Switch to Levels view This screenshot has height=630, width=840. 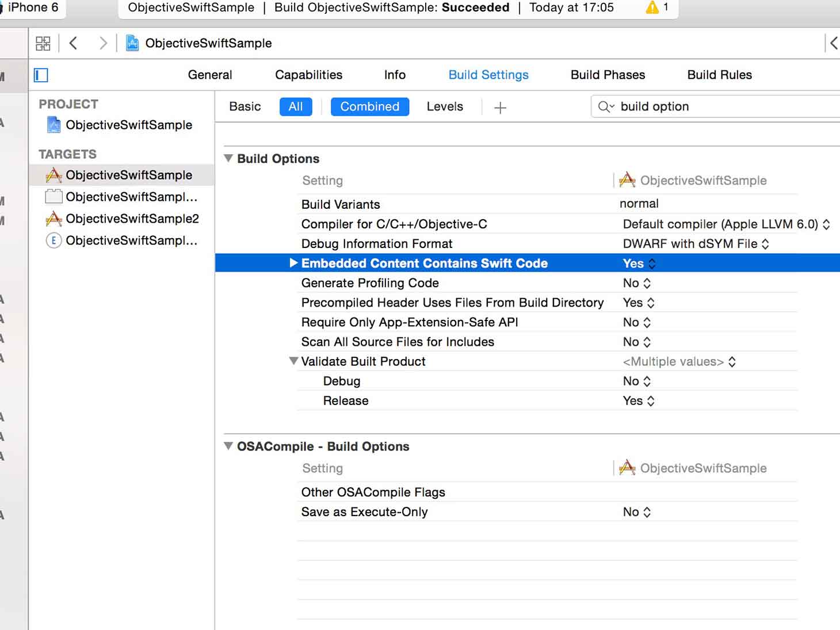pyautogui.click(x=445, y=106)
